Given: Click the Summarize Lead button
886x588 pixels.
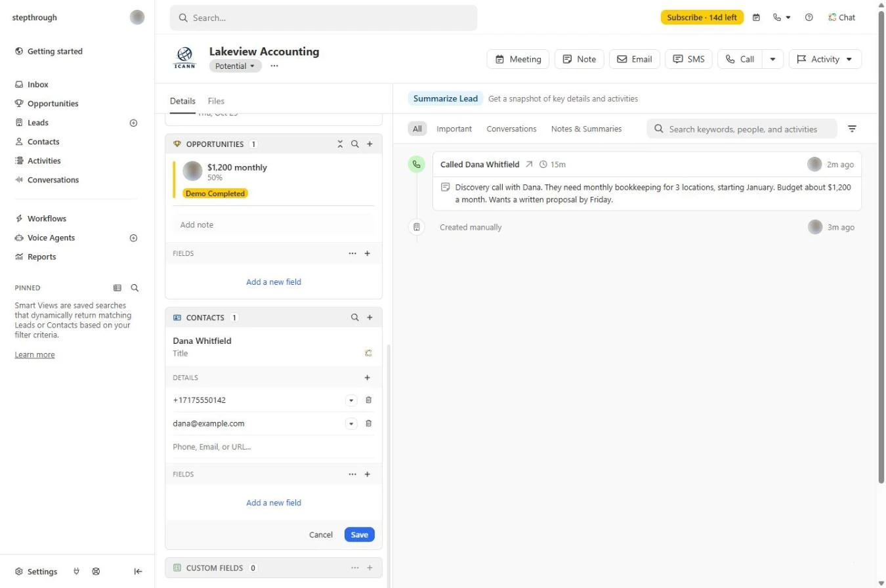Looking at the screenshot, I should tap(446, 98).
